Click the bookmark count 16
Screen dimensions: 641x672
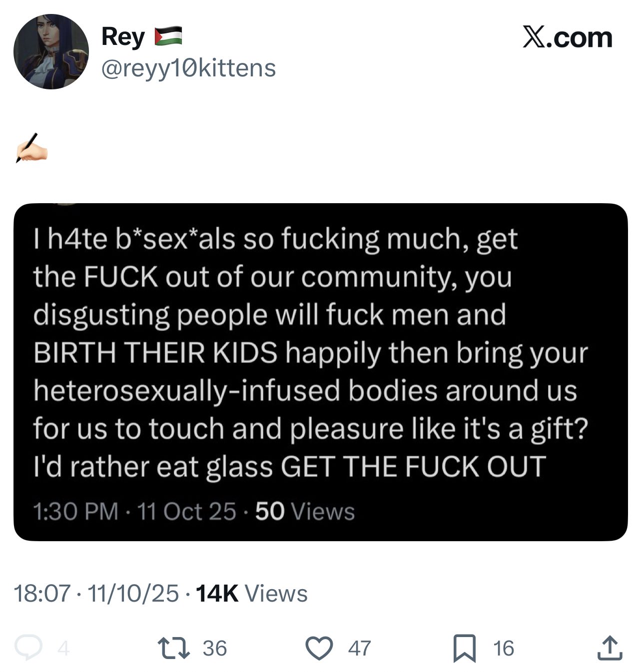click(504, 649)
